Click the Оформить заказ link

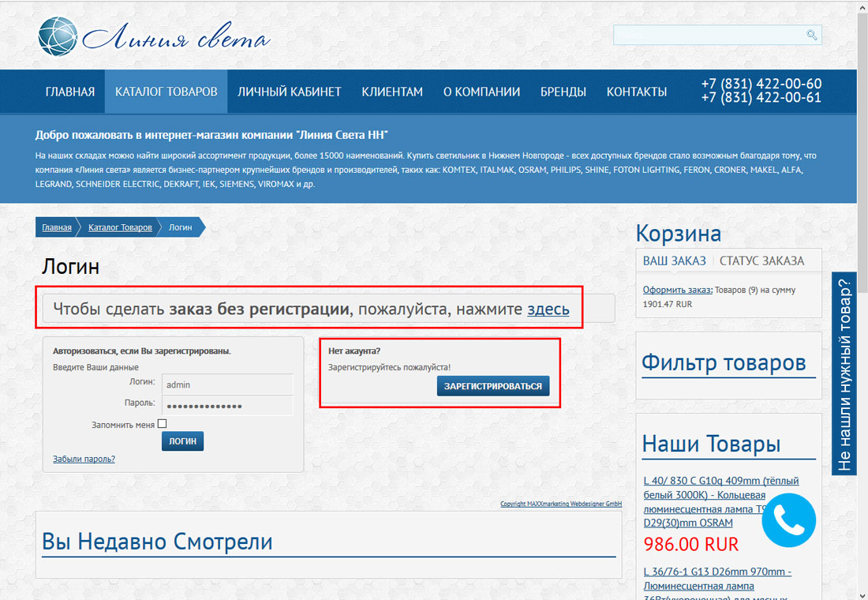coord(678,290)
